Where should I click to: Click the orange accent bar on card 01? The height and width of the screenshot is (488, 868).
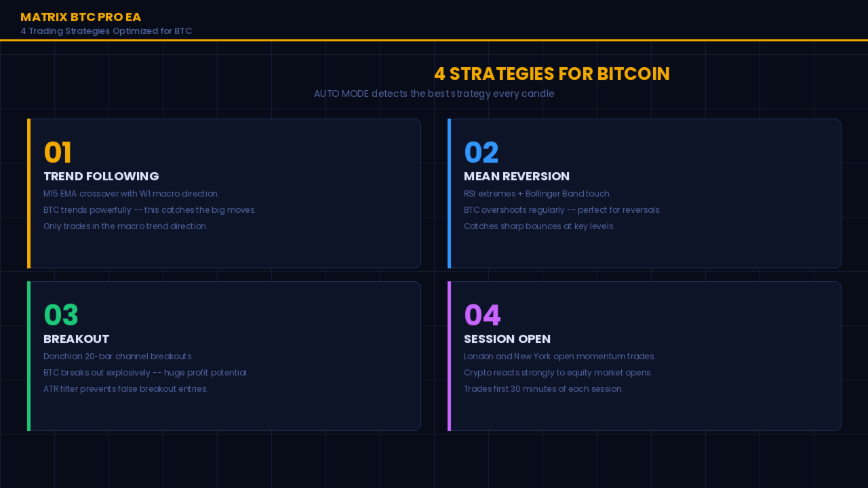coord(28,193)
